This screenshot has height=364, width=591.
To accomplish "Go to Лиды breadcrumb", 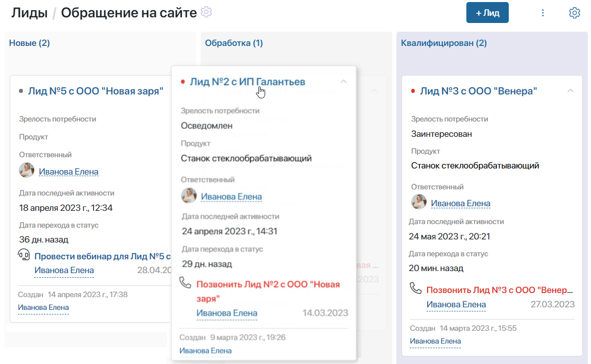I will [30, 13].
